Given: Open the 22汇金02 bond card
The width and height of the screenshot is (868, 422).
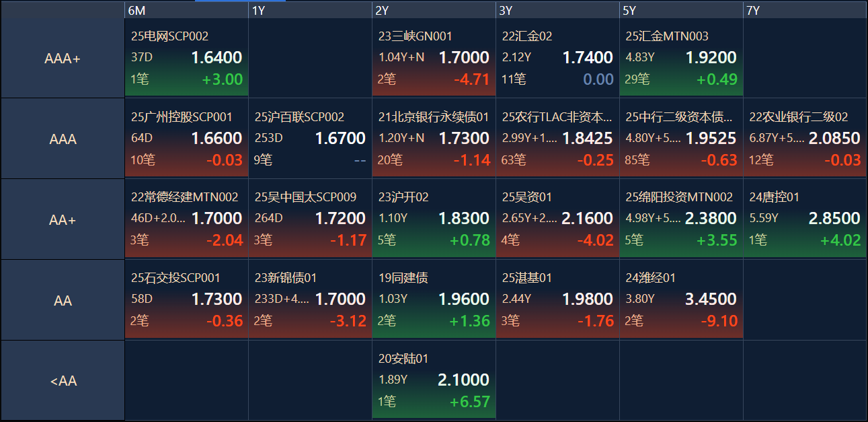Looking at the screenshot, I should 557,58.
